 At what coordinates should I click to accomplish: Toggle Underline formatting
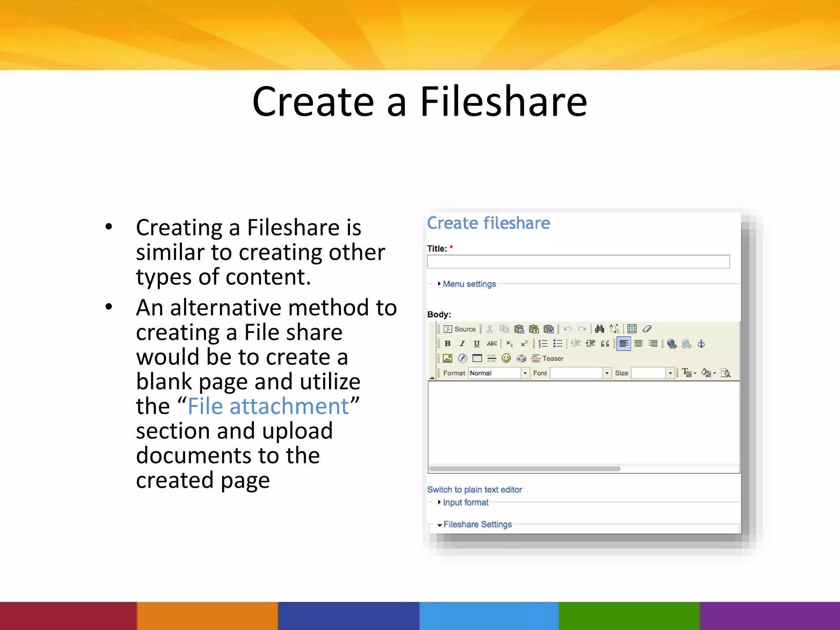point(477,344)
